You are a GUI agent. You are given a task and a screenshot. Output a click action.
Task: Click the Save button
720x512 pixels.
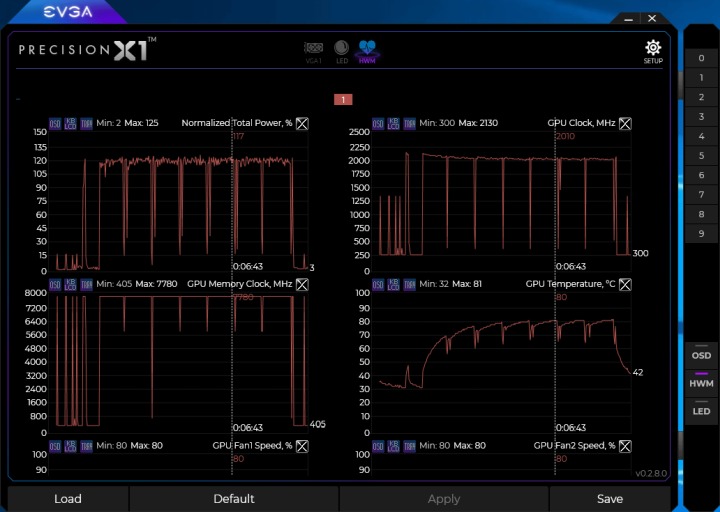click(610, 499)
